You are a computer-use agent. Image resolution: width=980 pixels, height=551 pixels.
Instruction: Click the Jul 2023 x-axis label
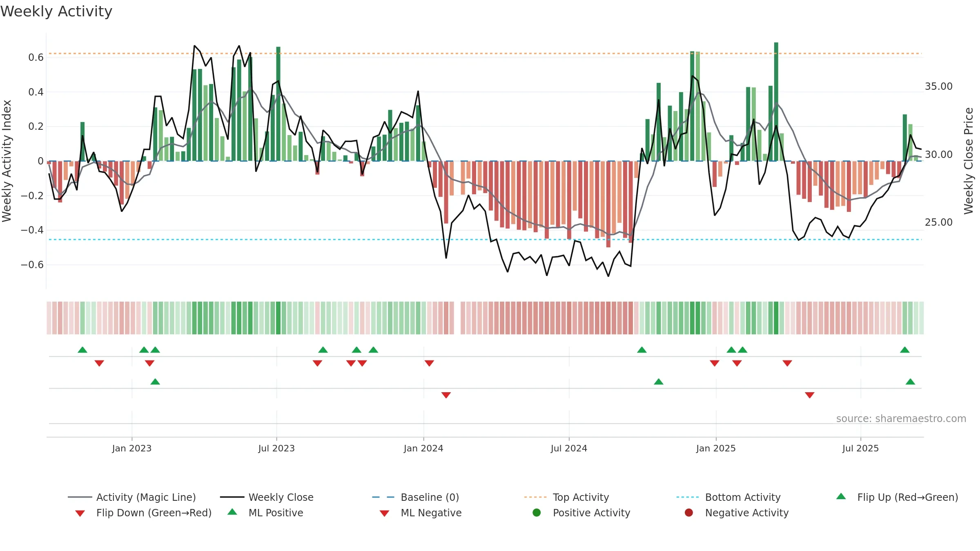coord(276,448)
